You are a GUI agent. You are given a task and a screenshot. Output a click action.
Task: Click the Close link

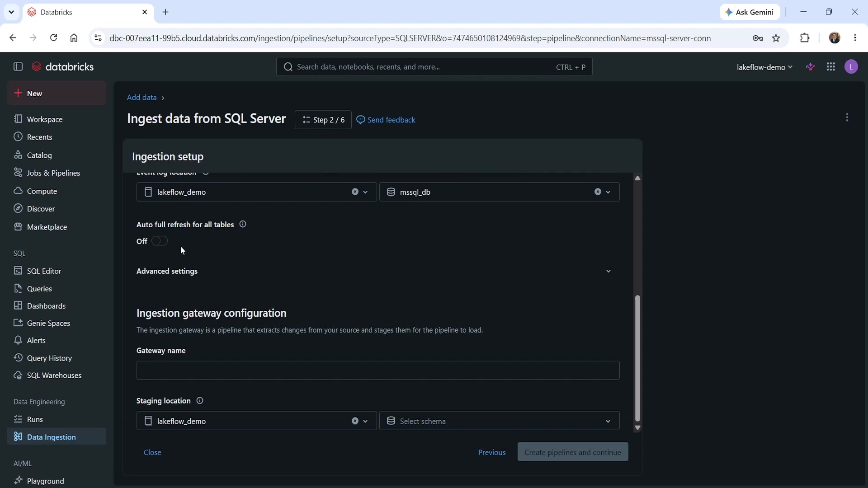click(152, 452)
